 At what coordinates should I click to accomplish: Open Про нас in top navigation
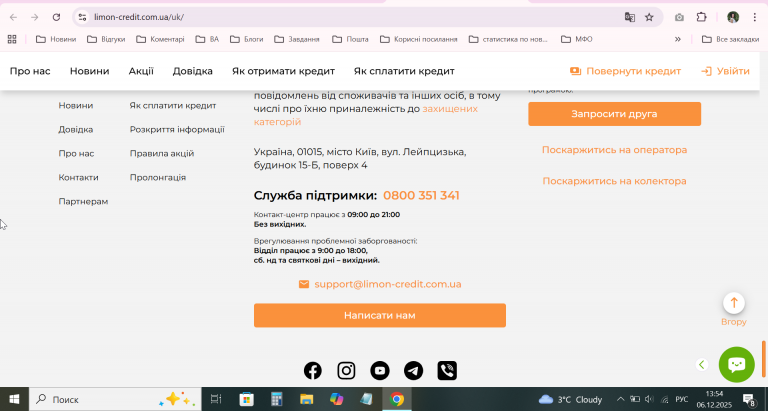30,71
